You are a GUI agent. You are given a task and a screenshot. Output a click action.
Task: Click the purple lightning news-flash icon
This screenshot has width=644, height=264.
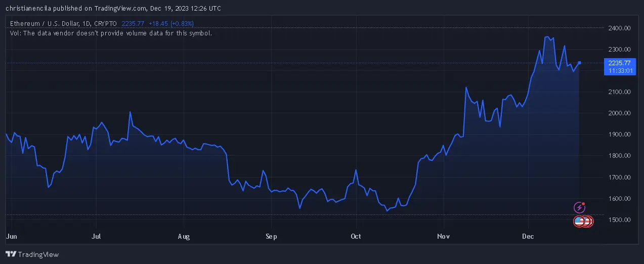coord(580,207)
